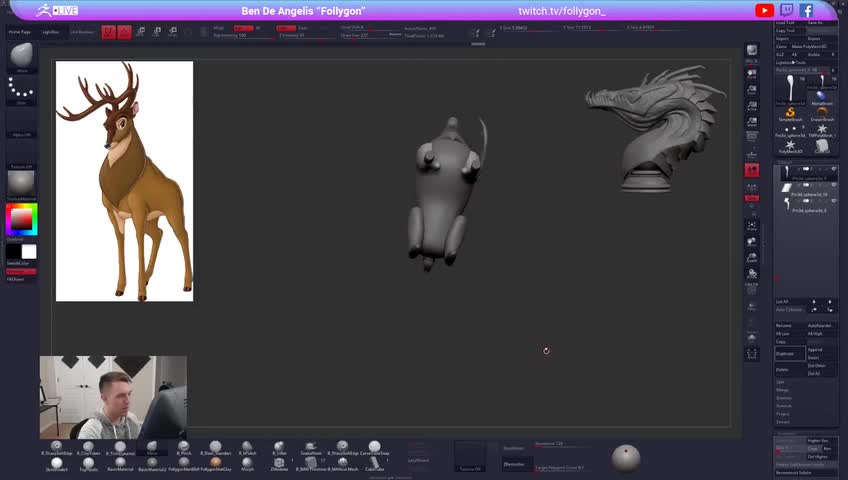This screenshot has height=480, width=848.
Task: Select EraserBrush tool thumbnail
Action: click(822, 114)
